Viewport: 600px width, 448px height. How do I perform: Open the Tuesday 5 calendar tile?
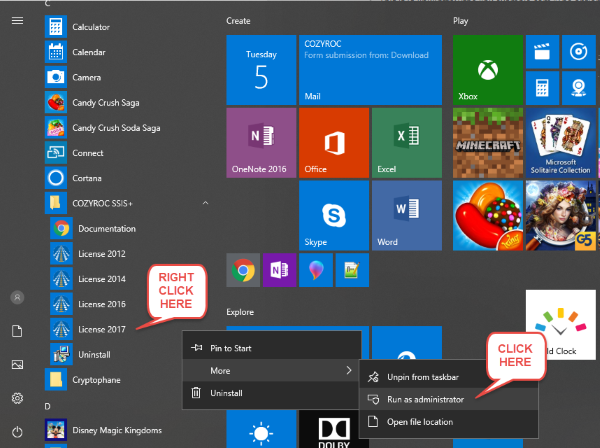click(x=261, y=70)
